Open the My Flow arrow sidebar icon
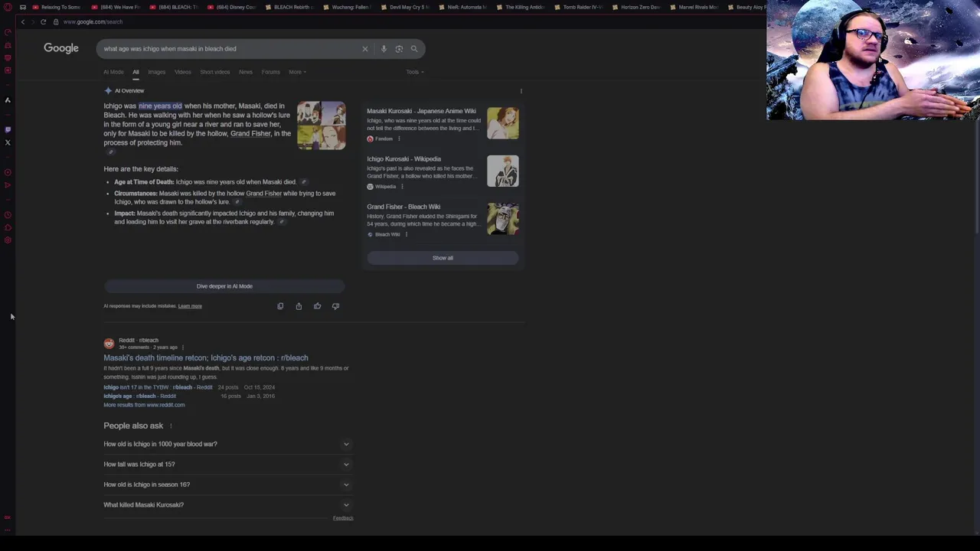The height and width of the screenshot is (551, 980). pos(8,185)
